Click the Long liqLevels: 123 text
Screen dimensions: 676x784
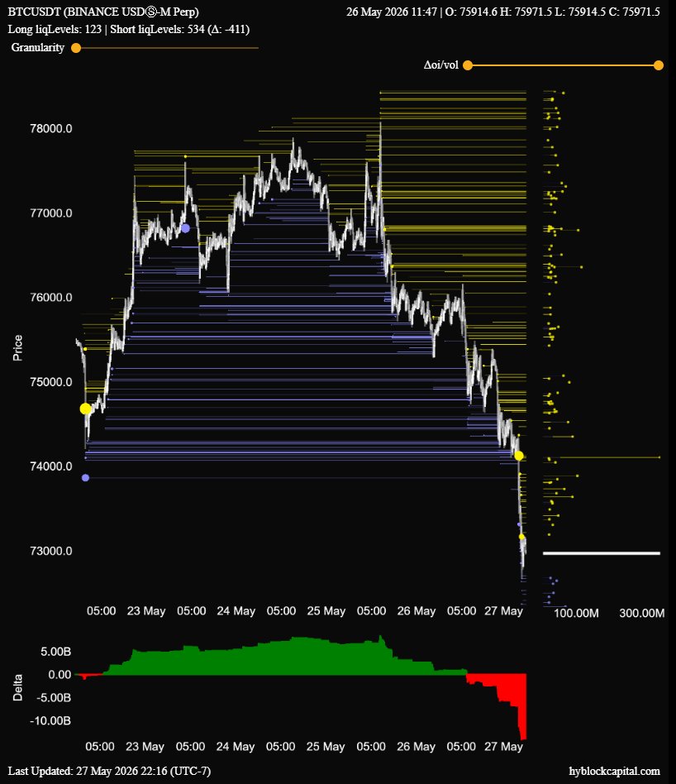click(x=55, y=29)
